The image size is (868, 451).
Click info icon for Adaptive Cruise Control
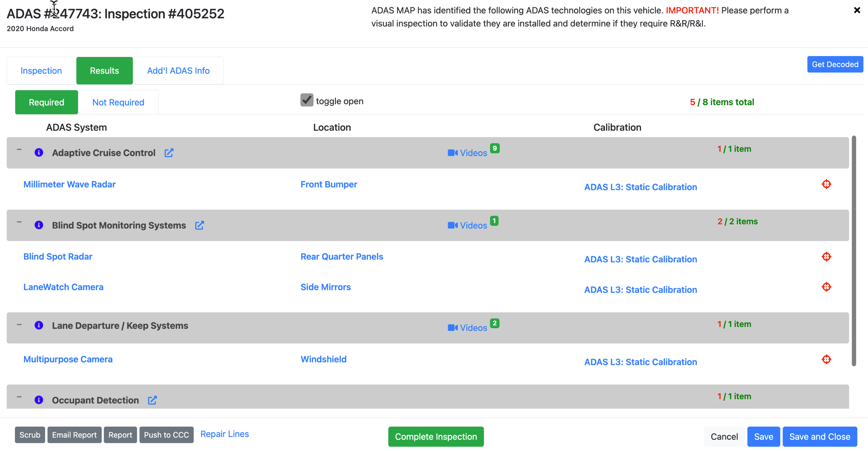pyautogui.click(x=39, y=153)
